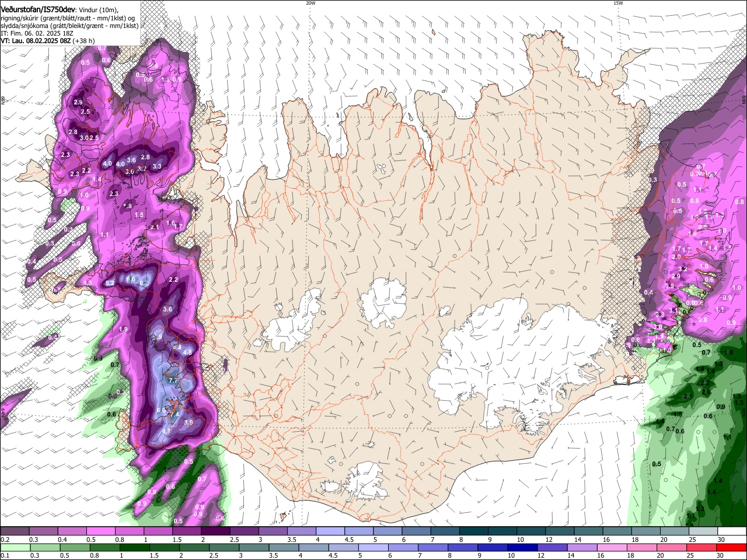Click the '0.8' label in the lower legend row
747x560 pixels.
click(x=94, y=555)
